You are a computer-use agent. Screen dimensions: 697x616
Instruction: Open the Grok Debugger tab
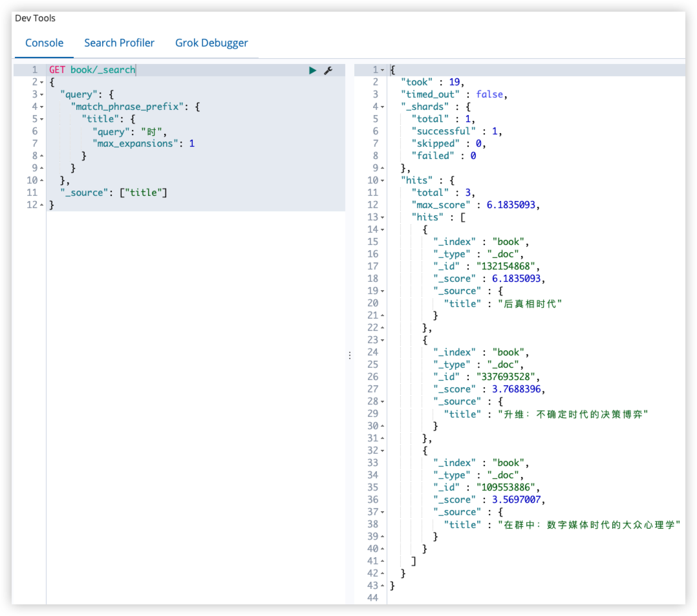pos(211,43)
